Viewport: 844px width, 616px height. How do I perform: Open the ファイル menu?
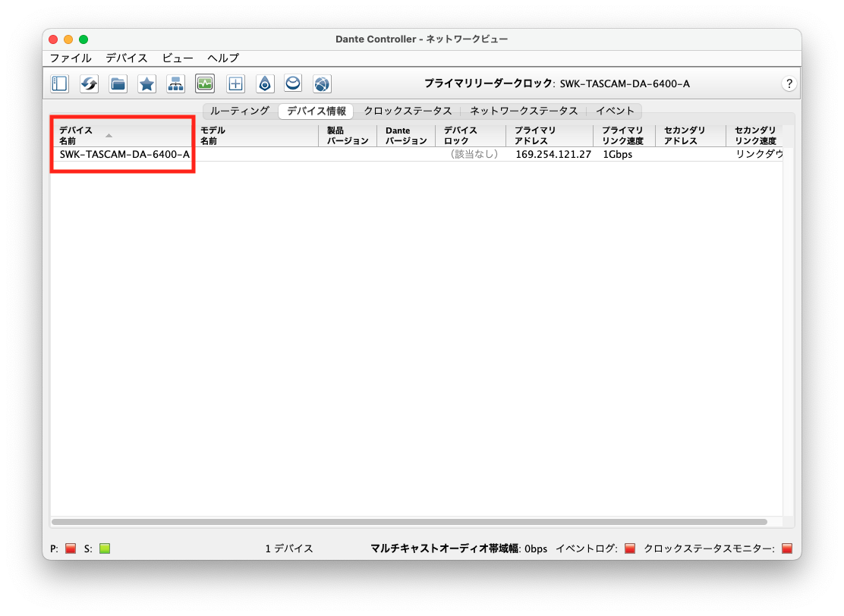tap(71, 58)
